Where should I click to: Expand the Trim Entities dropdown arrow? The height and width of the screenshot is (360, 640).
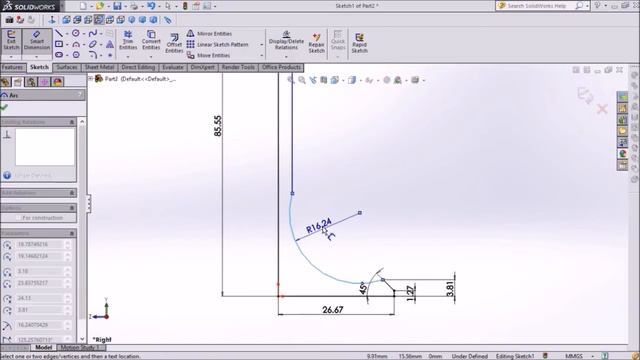(x=128, y=56)
